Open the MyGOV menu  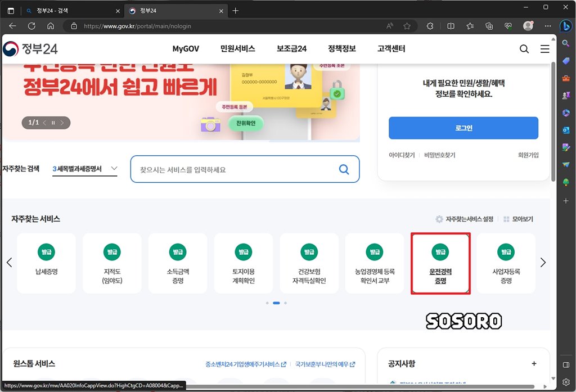[186, 48]
